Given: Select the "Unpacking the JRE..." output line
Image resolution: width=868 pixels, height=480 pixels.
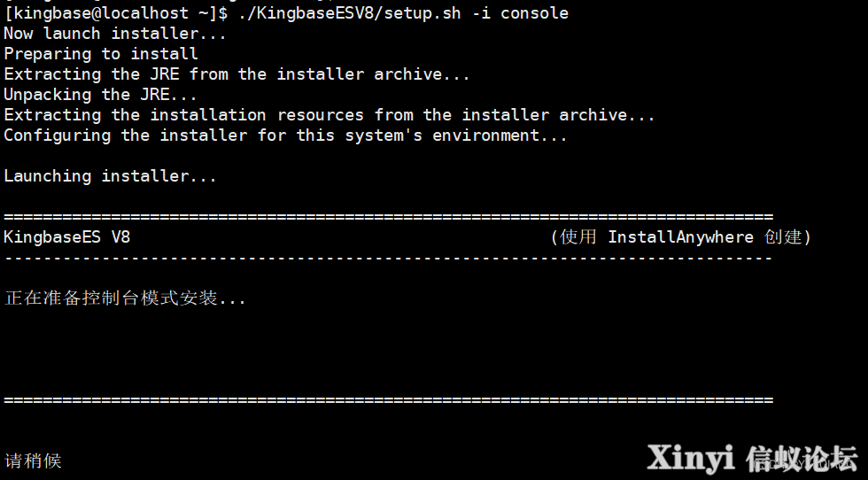Looking at the screenshot, I should 100,95.
